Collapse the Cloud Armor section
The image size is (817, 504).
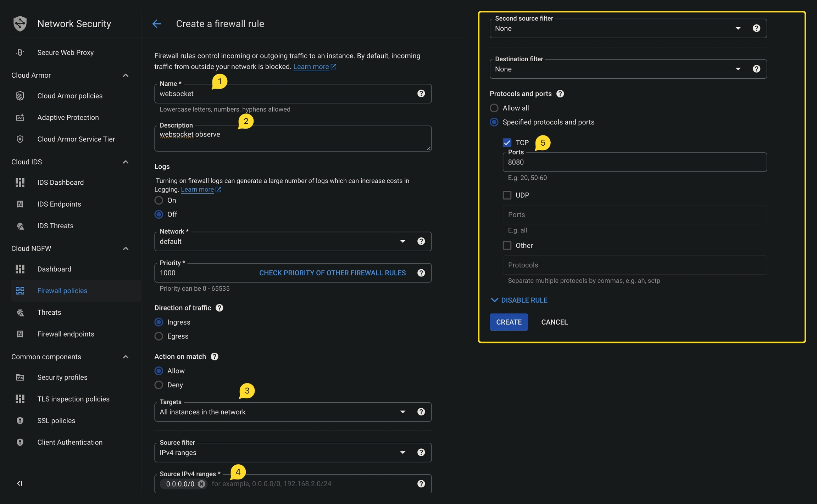pyautogui.click(x=126, y=75)
